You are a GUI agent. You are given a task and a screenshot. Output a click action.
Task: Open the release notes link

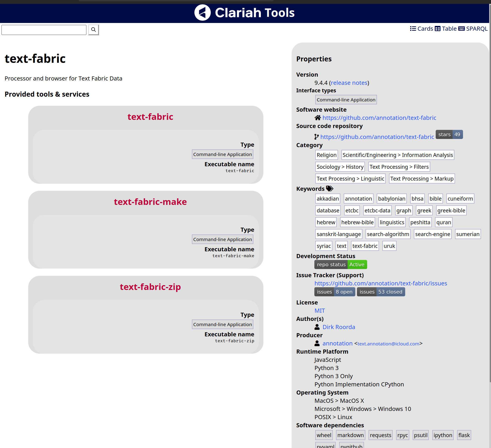[349, 83]
